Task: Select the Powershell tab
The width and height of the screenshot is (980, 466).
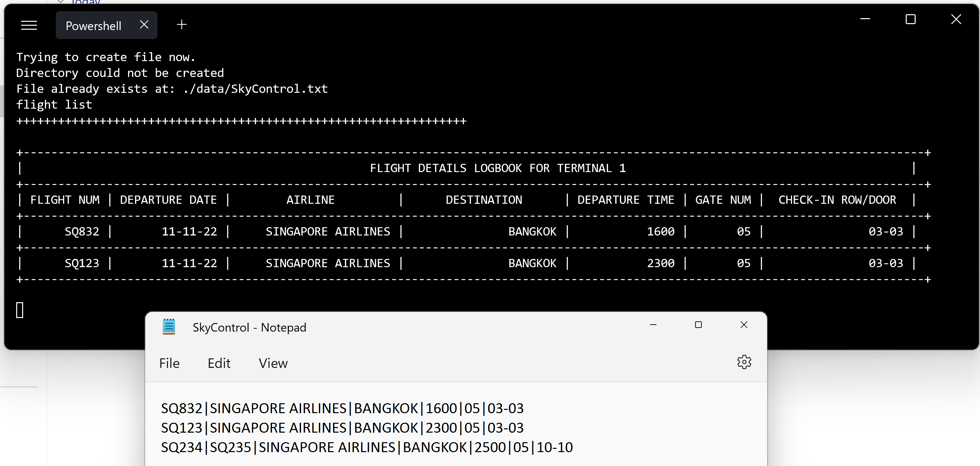Action: (x=93, y=25)
